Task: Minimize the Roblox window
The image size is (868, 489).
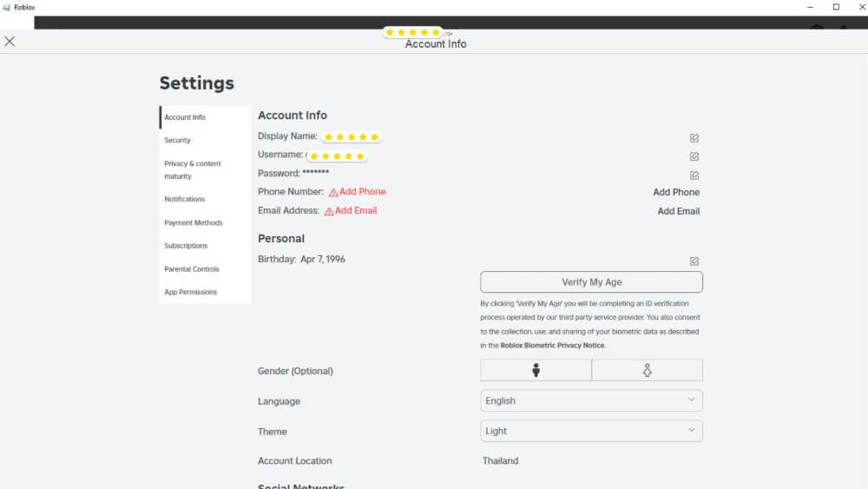Action: (811, 7)
